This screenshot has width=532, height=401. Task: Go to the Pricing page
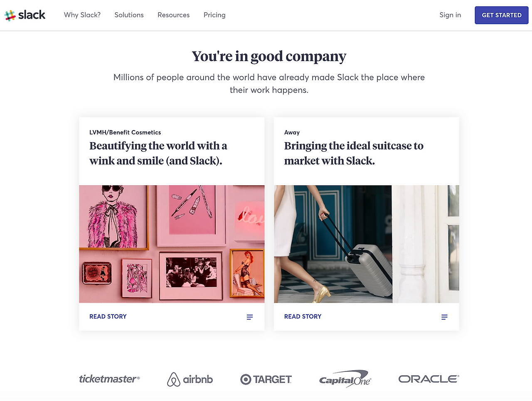tap(214, 15)
